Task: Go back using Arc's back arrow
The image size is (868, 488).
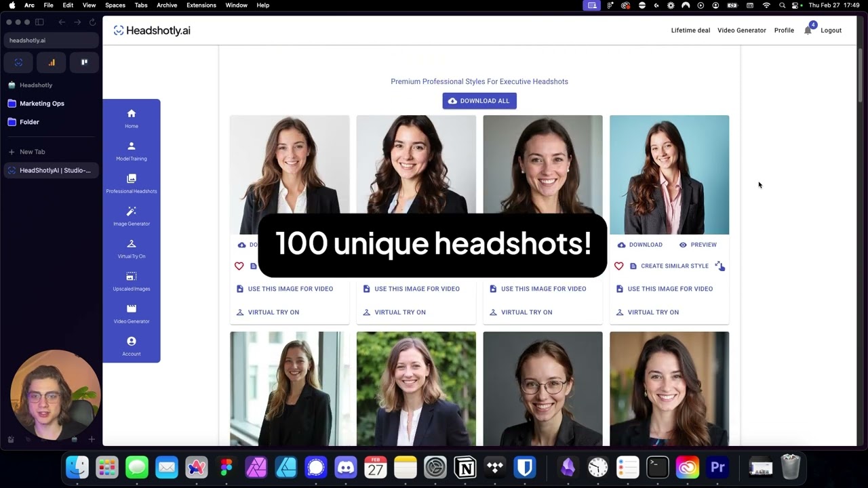Action: tap(62, 22)
